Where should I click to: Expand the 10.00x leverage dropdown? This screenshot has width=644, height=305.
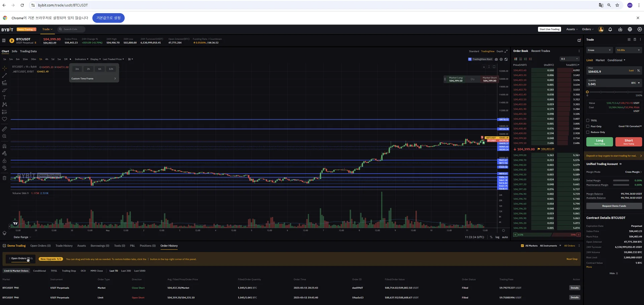(x=628, y=50)
